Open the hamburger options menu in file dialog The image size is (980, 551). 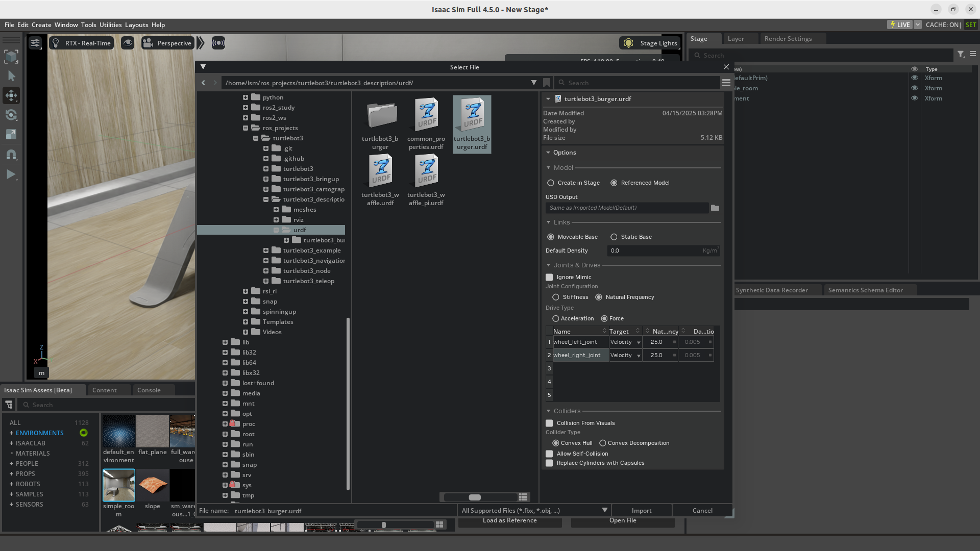[x=726, y=83]
